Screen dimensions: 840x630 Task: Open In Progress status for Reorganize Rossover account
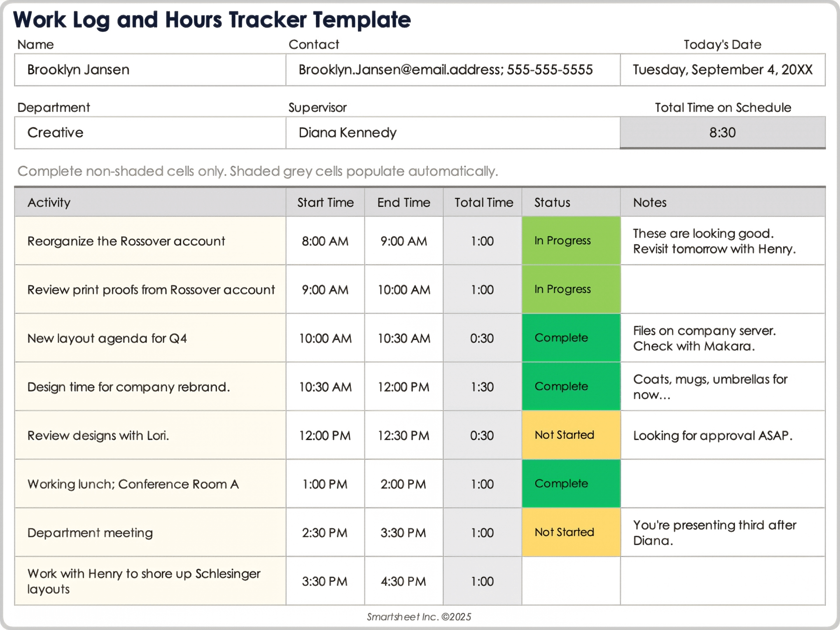(x=570, y=241)
